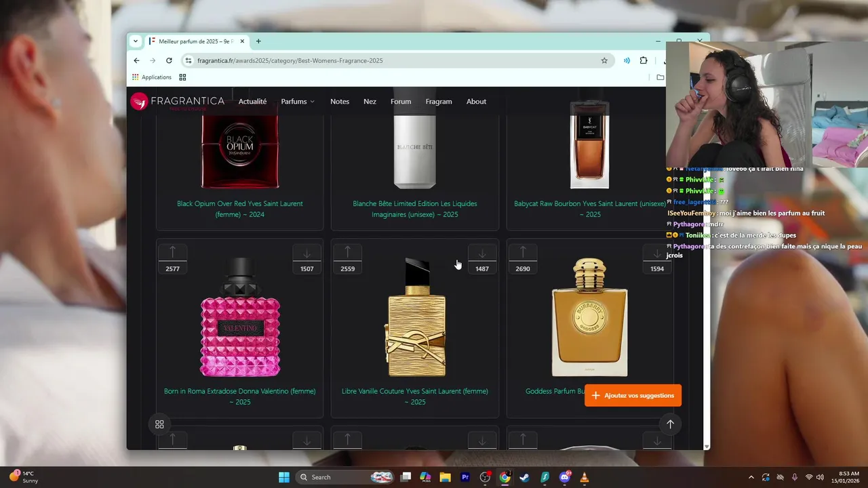Downvote Born in Roma Extradose Valentino

click(x=307, y=252)
